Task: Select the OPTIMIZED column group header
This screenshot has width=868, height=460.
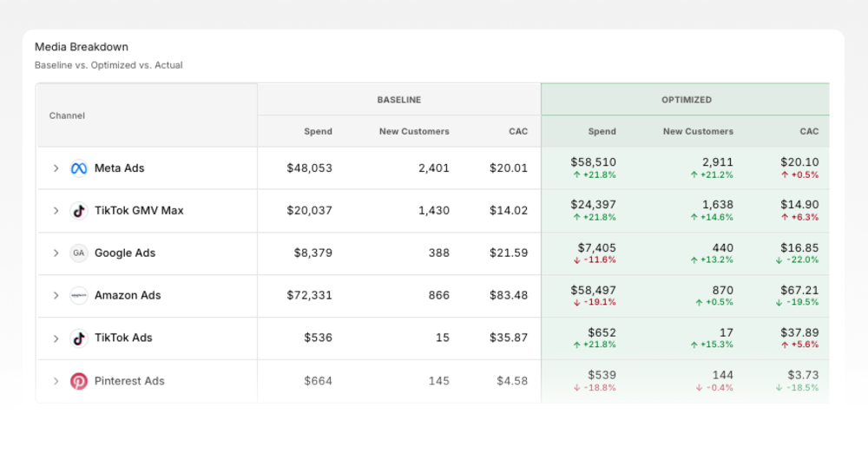Action: pos(687,100)
